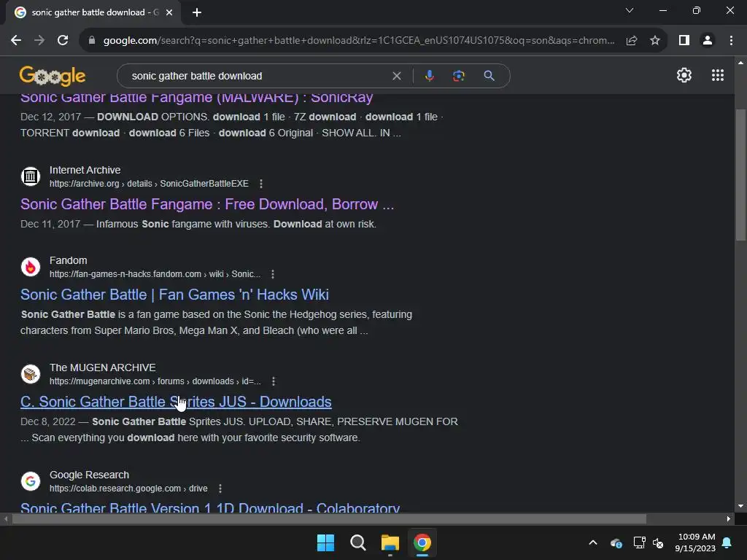This screenshot has height=560, width=747.
Task: Click Google Research favicon
Action: click(31, 481)
